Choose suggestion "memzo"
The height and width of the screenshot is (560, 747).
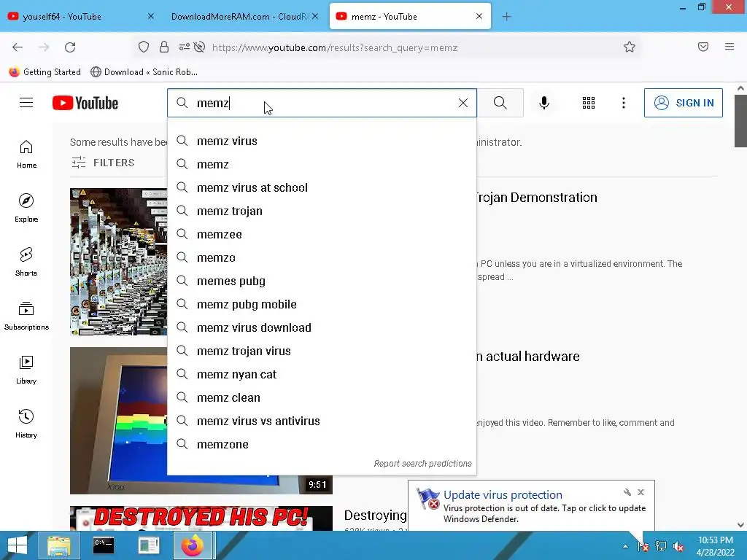322,257
